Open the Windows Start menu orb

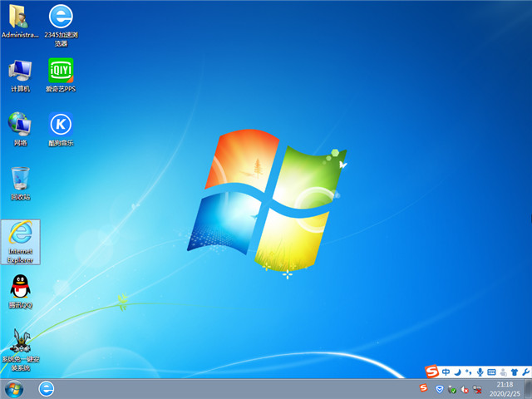(14, 389)
